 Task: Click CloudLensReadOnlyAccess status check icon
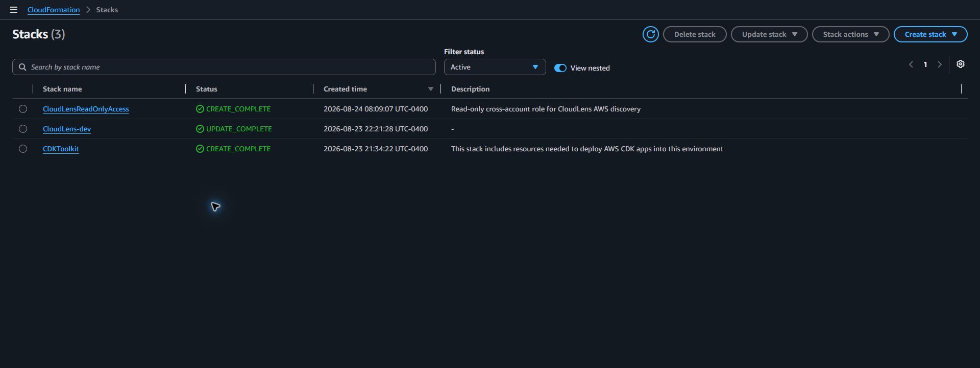pos(200,109)
